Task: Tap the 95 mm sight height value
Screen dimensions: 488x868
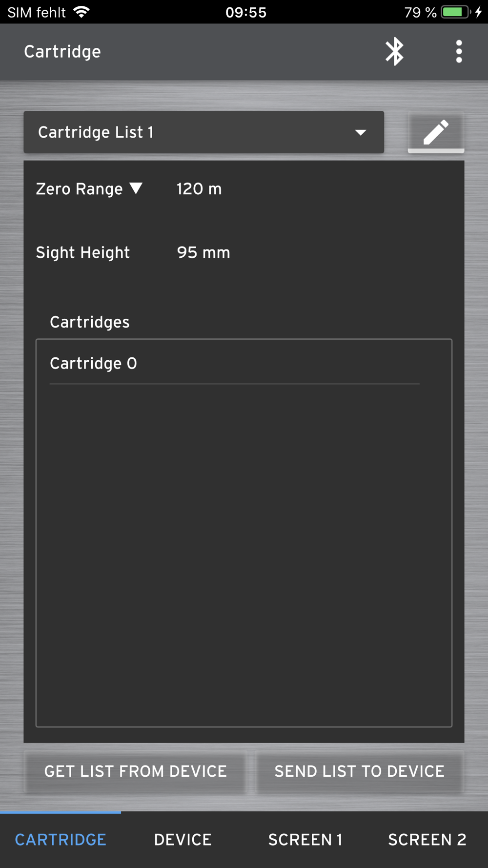Action: click(203, 252)
